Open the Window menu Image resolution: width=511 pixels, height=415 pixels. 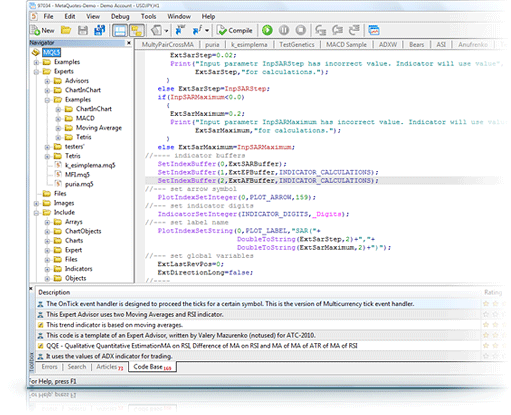point(179,16)
